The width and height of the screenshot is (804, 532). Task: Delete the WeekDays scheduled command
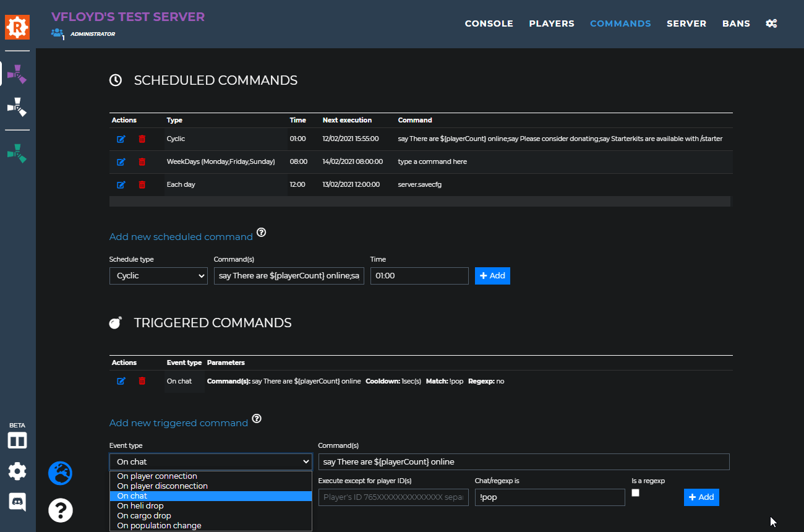[142, 161]
